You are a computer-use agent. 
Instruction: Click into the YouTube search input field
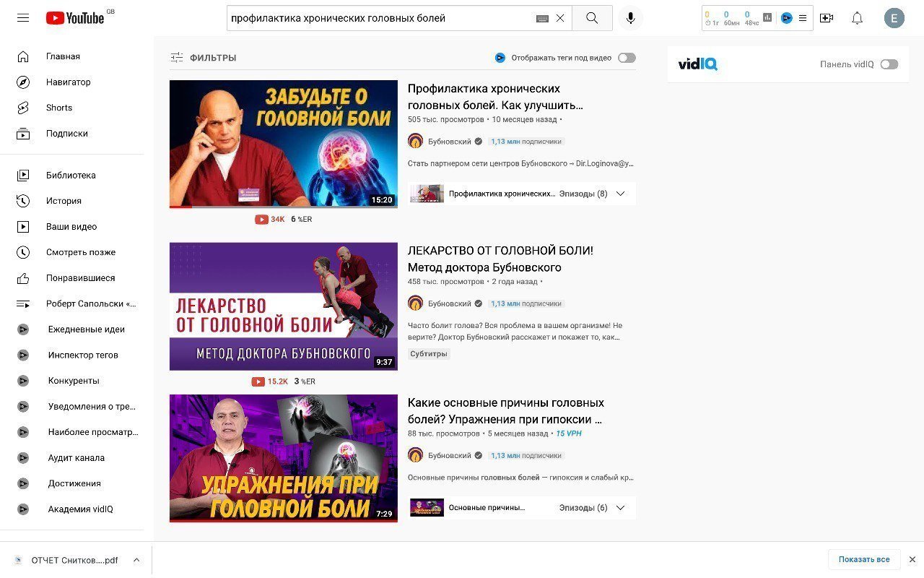pyautogui.click(x=381, y=18)
